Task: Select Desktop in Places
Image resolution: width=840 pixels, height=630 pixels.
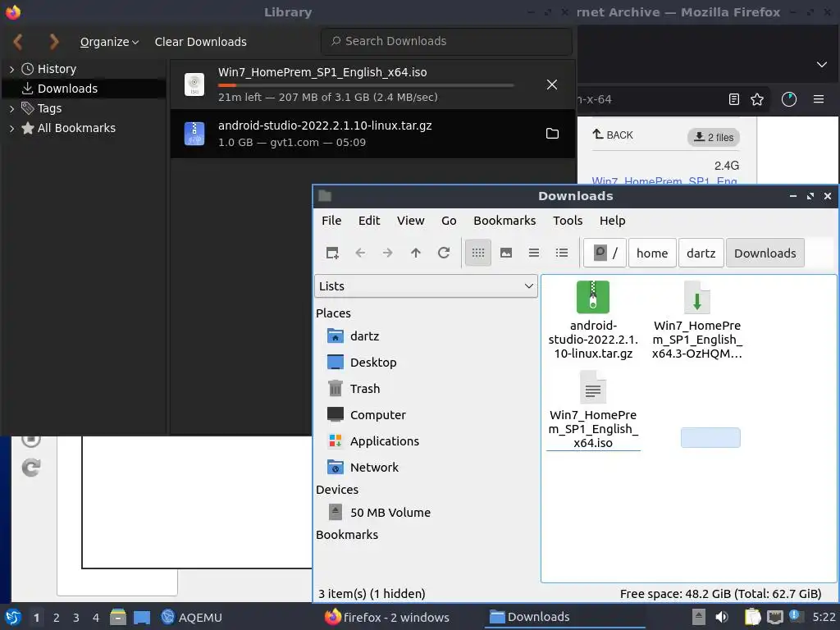Action: [373, 363]
